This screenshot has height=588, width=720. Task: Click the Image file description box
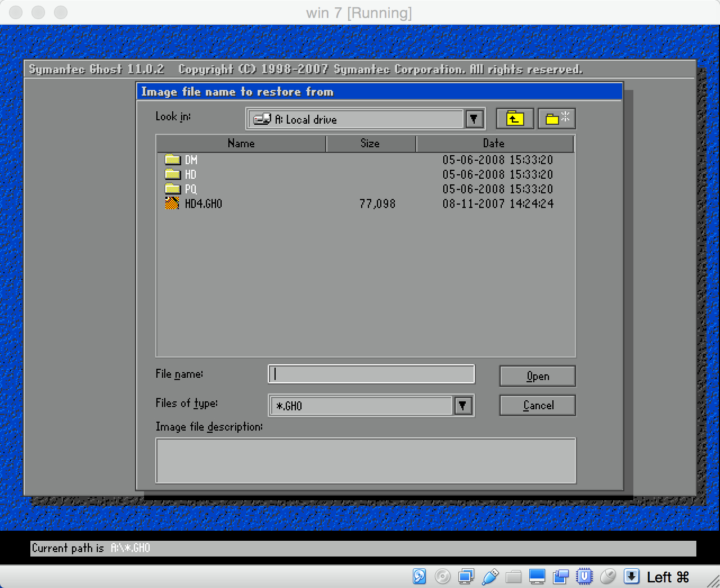[x=366, y=460]
